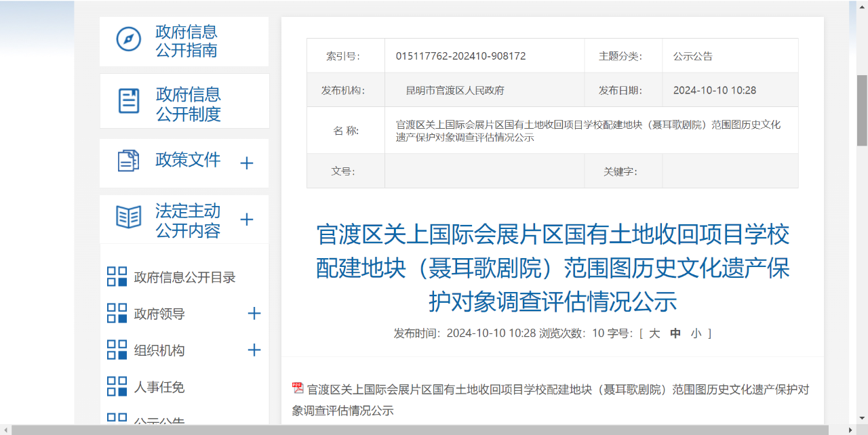
Task: Click the document icon beside 政府信息公开制度
Action: 129,101
